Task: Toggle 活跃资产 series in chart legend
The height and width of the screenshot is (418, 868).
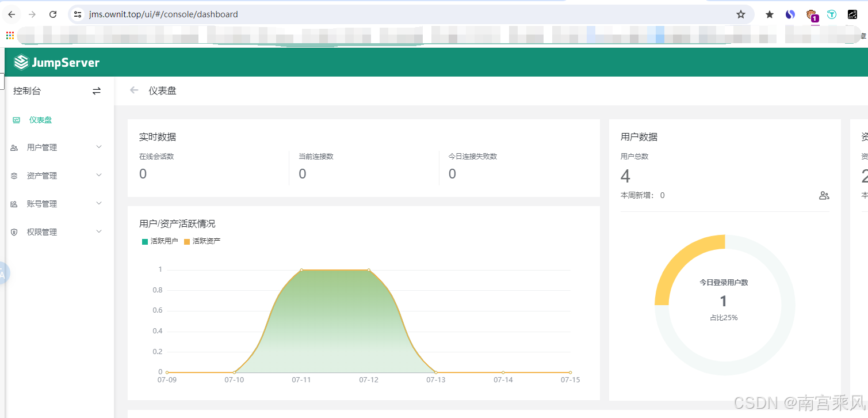Action: [x=202, y=241]
